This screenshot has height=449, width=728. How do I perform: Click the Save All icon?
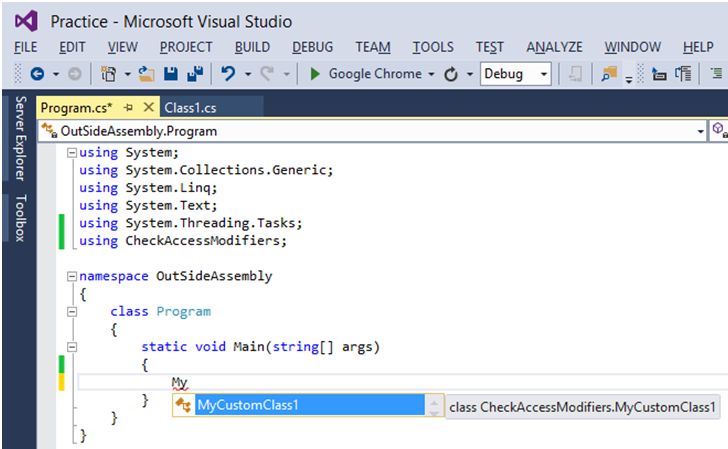pyautogui.click(x=195, y=74)
